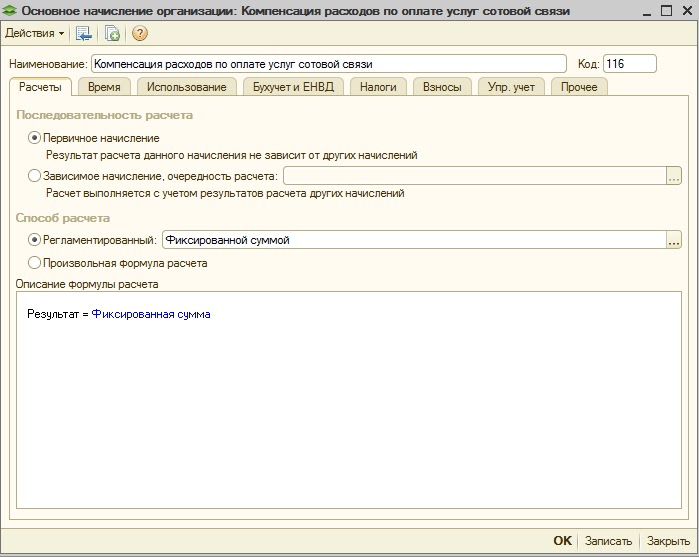The height and width of the screenshot is (557, 699).
Task: Click the Код field with value 116
Action: [629, 64]
